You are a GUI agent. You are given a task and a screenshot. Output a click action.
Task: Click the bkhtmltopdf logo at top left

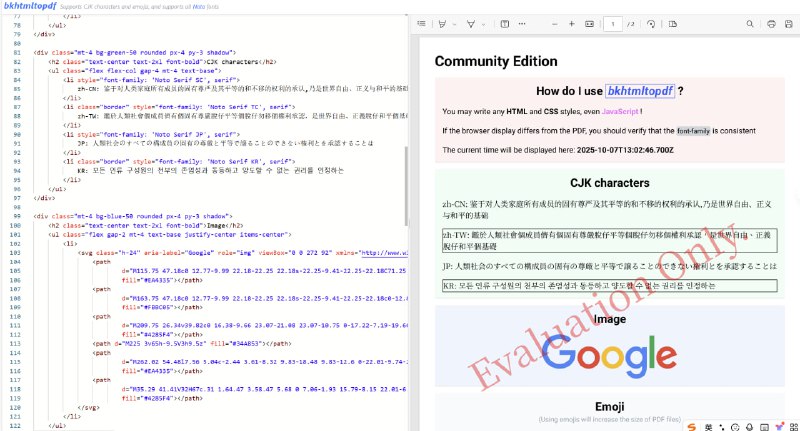(x=30, y=6)
